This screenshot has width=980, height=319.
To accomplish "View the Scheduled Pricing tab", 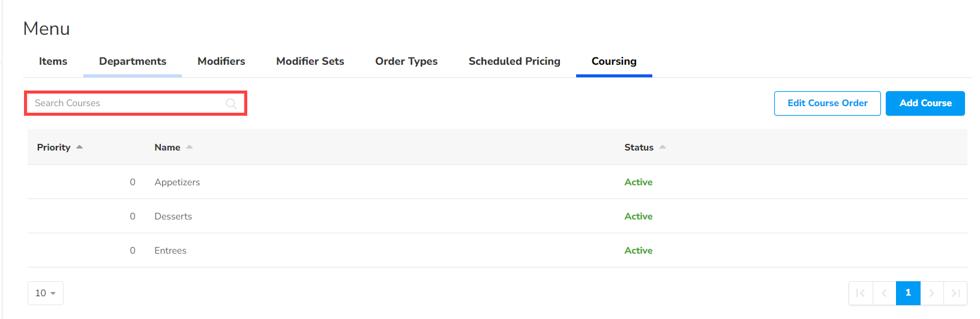I will click(x=514, y=61).
